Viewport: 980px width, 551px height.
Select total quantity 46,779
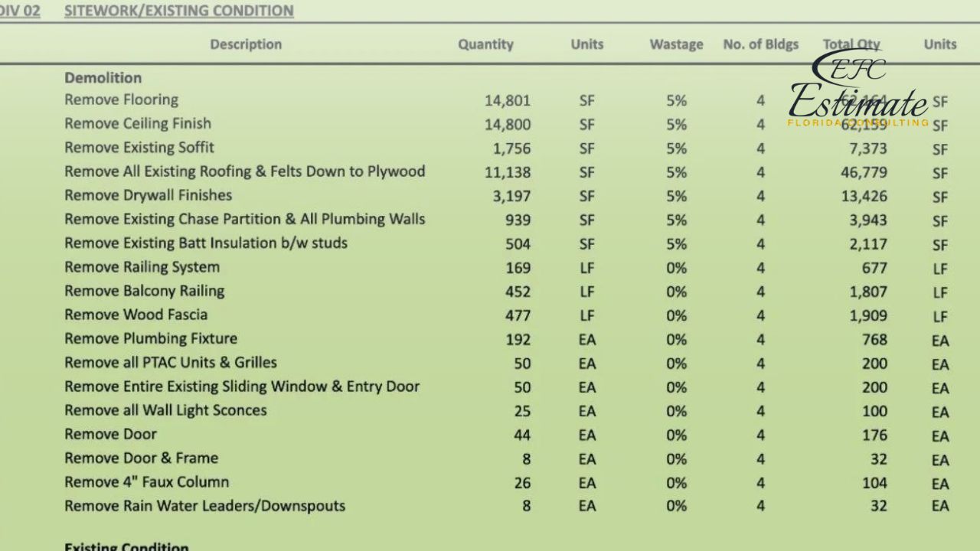pyautogui.click(x=864, y=172)
